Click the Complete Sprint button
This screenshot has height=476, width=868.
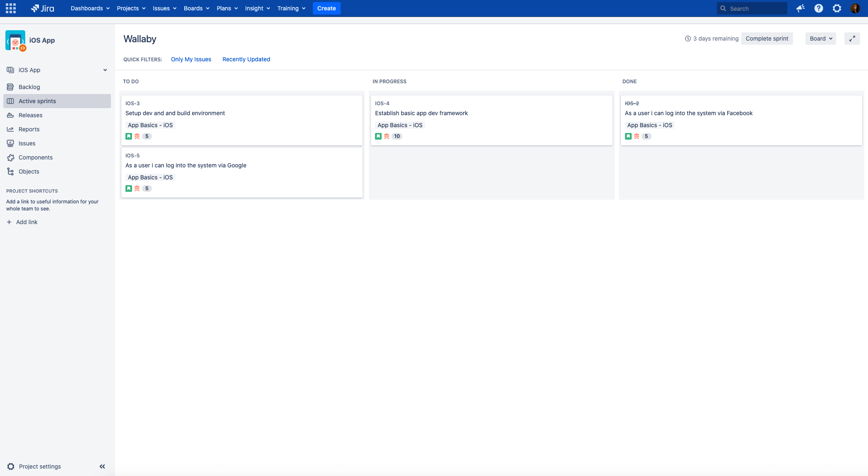pyautogui.click(x=767, y=39)
